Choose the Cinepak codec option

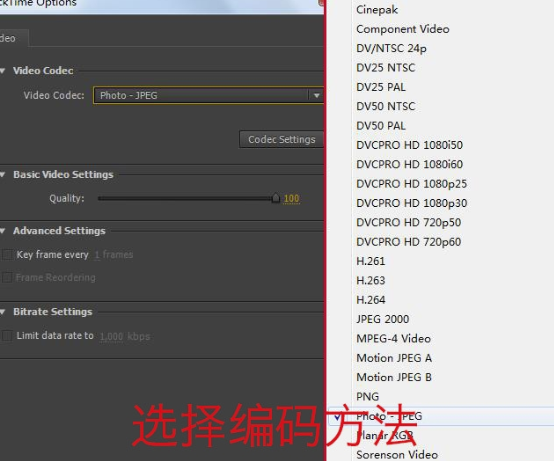377,10
